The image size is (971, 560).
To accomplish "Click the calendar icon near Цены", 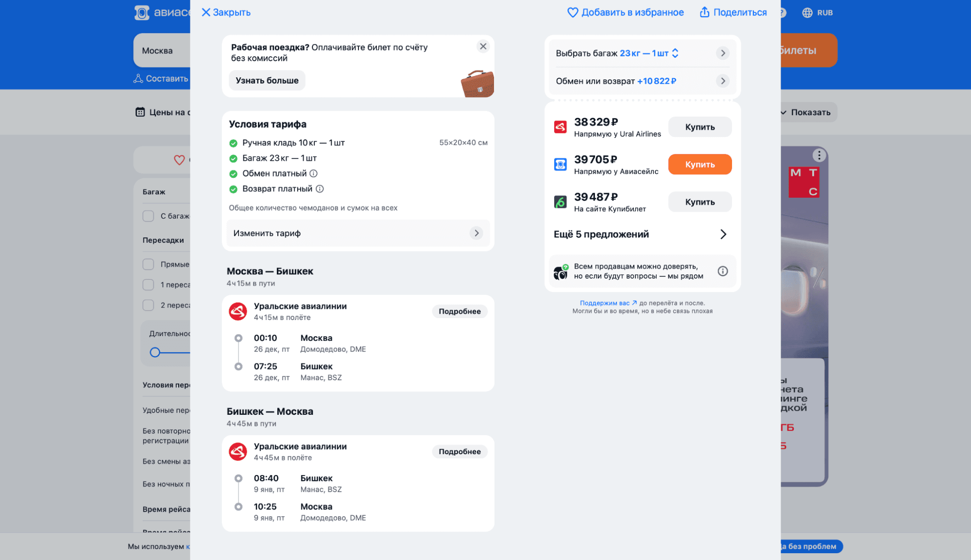I will point(140,112).
